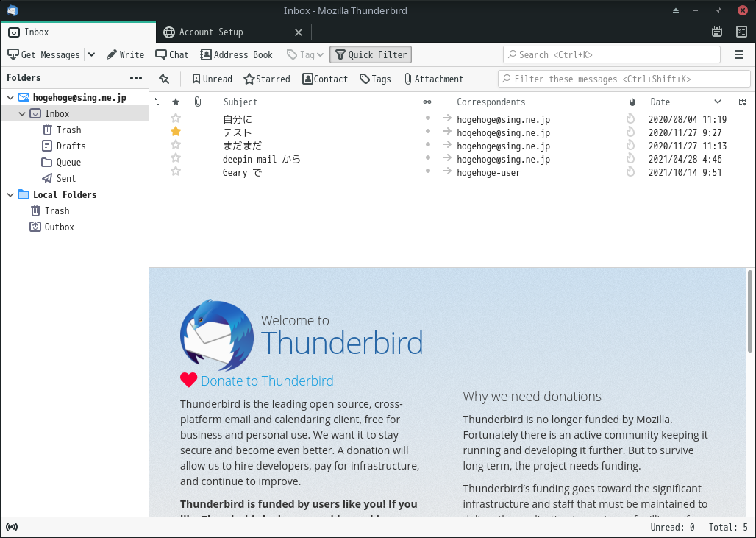Screen dimensions: 756x538
Task: Sort by read status column header
Action: click(427, 102)
